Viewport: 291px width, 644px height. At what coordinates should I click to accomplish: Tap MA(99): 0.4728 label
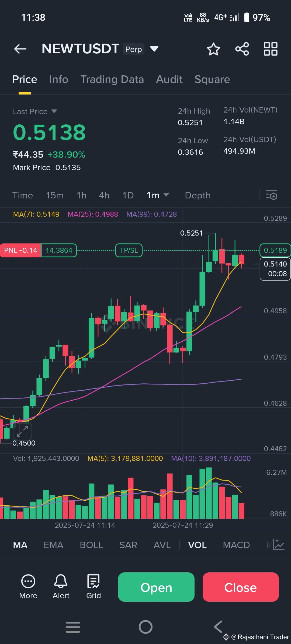coord(152,214)
